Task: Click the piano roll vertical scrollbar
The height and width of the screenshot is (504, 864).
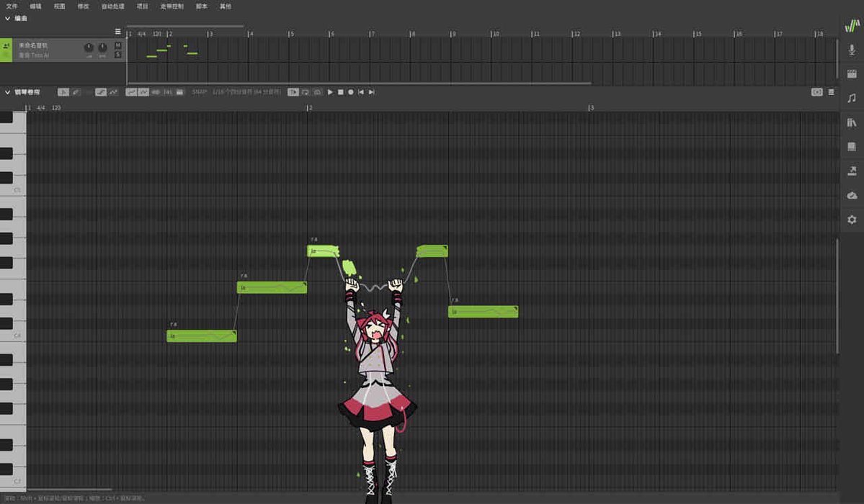Action: click(x=837, y=296)
